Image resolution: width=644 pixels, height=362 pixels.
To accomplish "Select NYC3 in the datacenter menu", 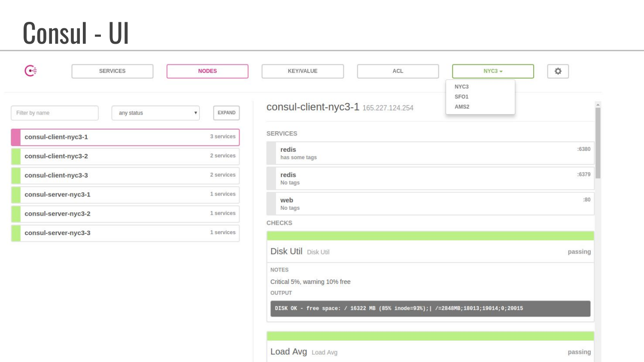I will (462, 87).
